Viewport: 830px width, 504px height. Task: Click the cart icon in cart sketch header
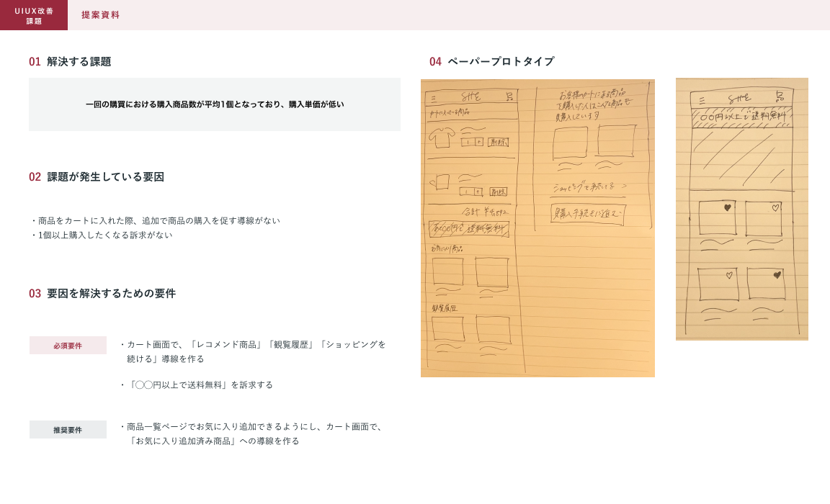tap(509, 96)
